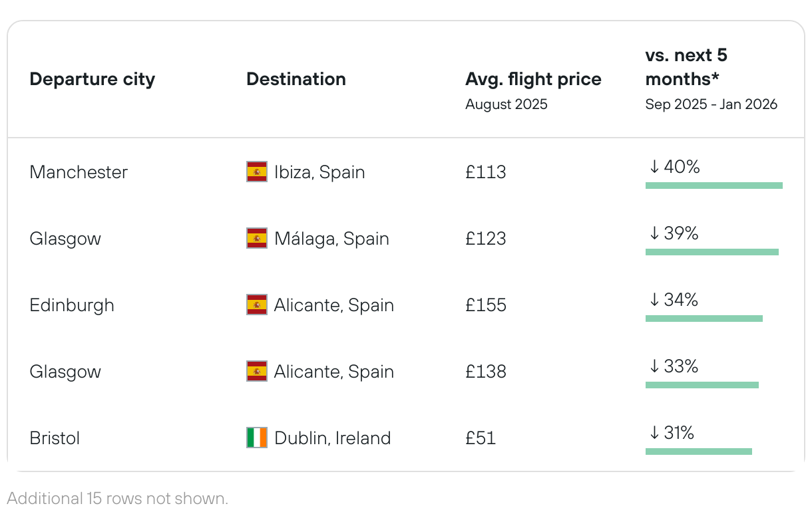Click the Dublin, Ireland destination text
812x516 pixels.
[x=332, y=438]
